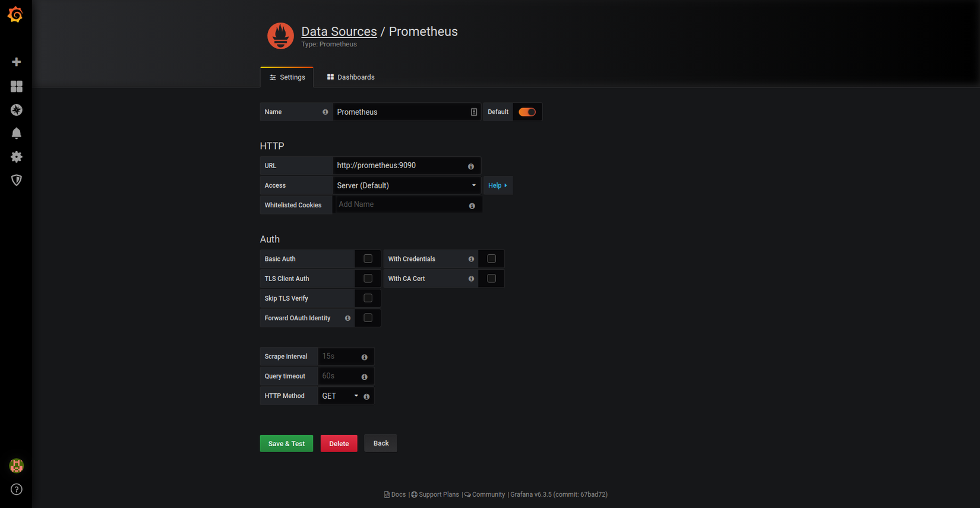Open the Create plus menu icon

pyautogui.click(x=17, y=62)
